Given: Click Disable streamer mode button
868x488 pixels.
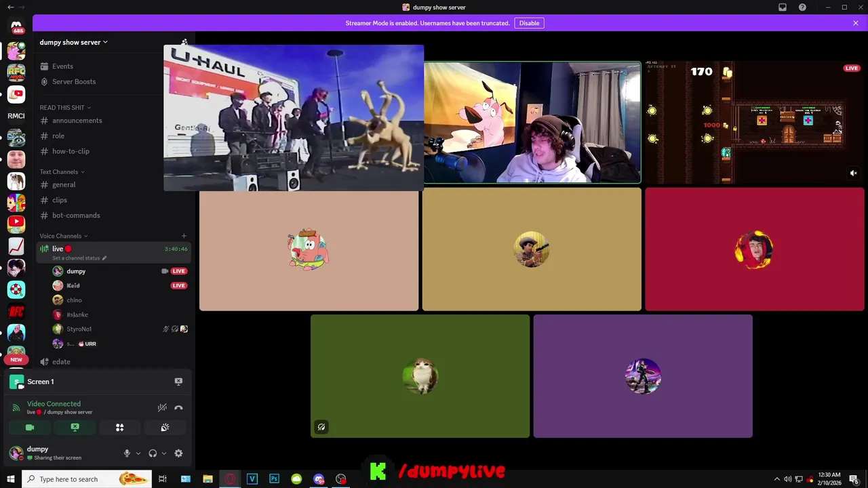Looking at the screenshot, I should pos(529,23).
